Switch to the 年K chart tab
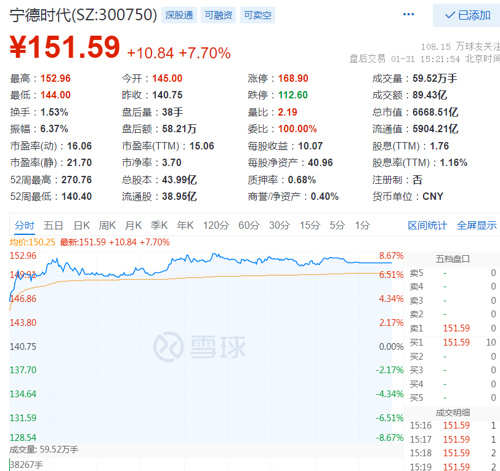This screenshot has width=500, height=471. click(185, 226)
